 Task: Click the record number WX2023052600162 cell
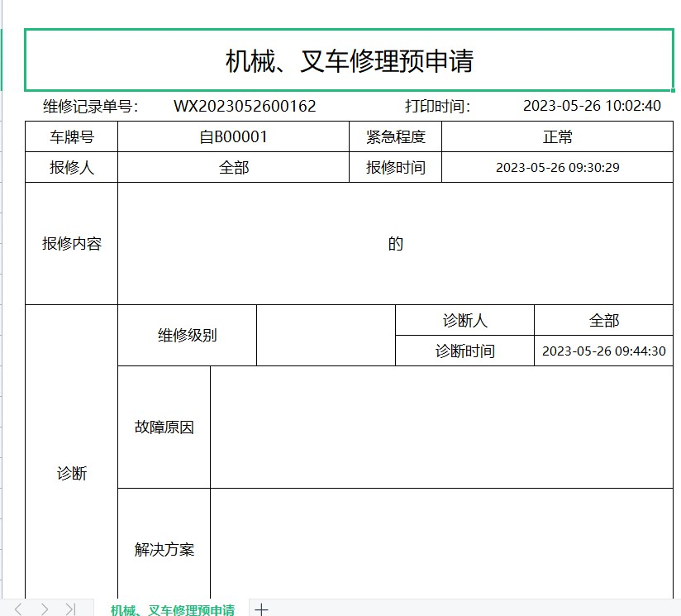coord(245,106)
